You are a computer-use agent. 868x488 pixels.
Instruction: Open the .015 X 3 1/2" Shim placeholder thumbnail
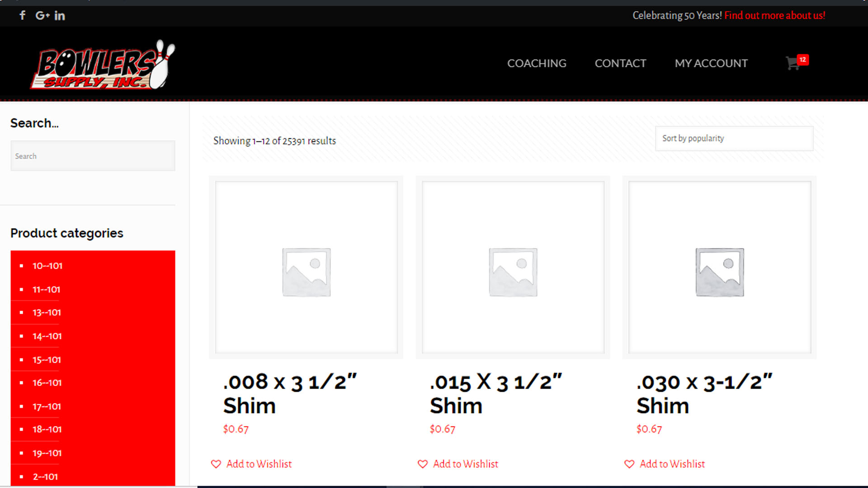513,267
